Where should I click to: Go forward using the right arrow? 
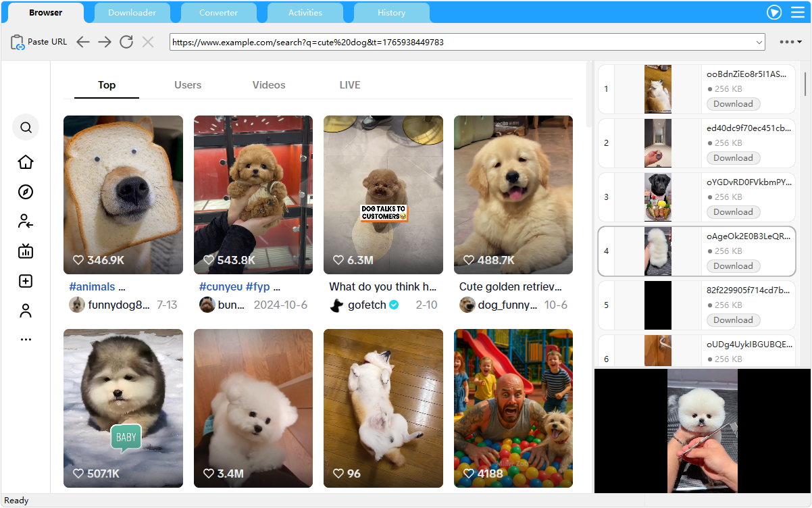105,42
